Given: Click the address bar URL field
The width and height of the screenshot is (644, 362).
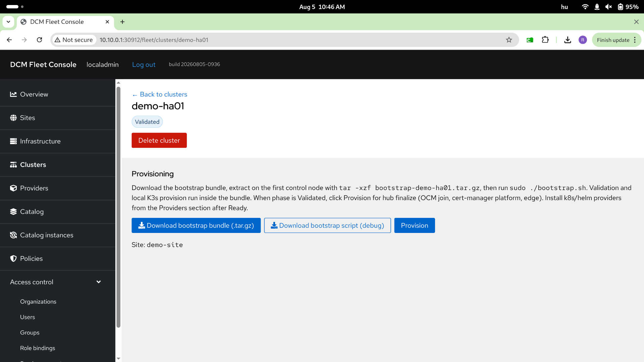Looking at the screenshot, I should (285, 40).
